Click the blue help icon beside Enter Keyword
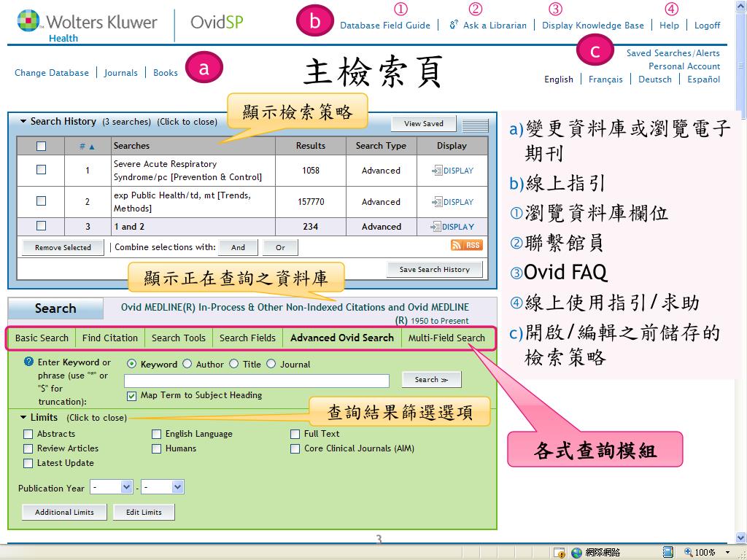 pos(28,362)
